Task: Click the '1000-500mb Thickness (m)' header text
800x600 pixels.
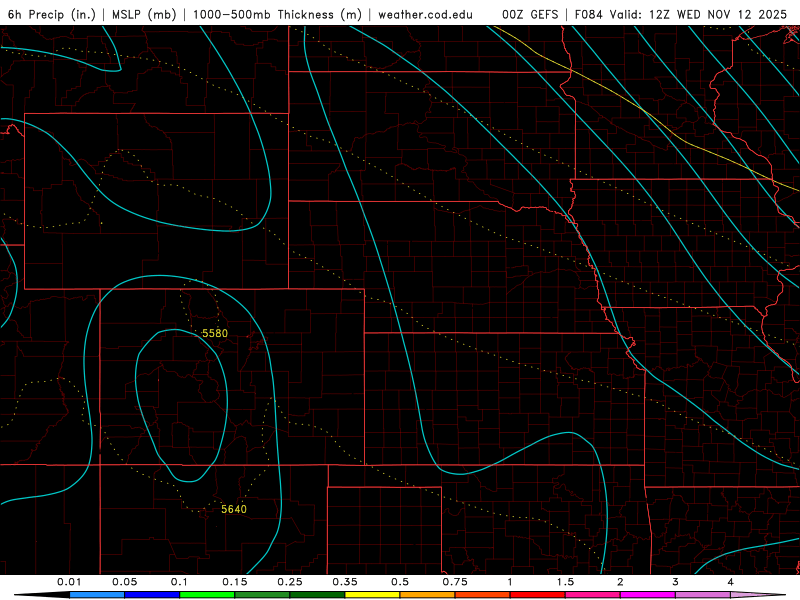Action: point(277,14)
